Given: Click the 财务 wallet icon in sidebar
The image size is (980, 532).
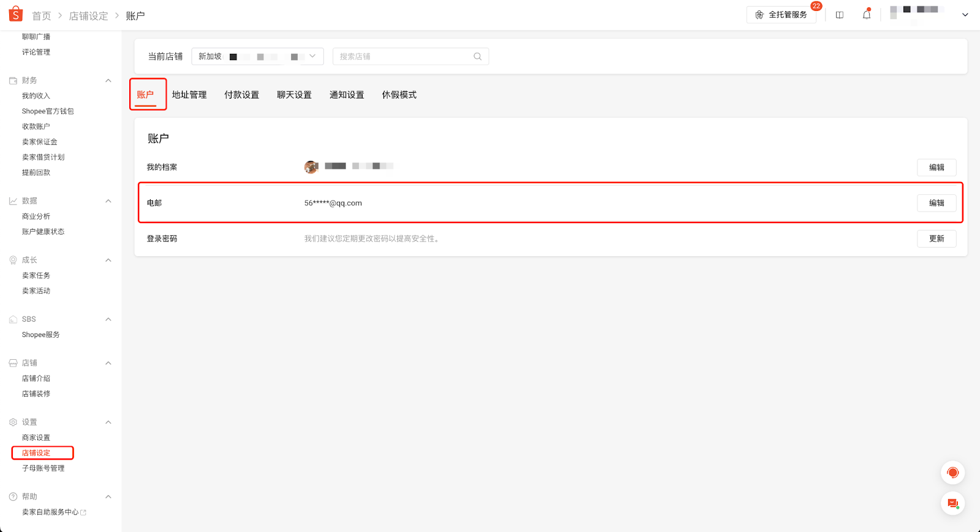Looking at the screenshot, I should 13,80.
